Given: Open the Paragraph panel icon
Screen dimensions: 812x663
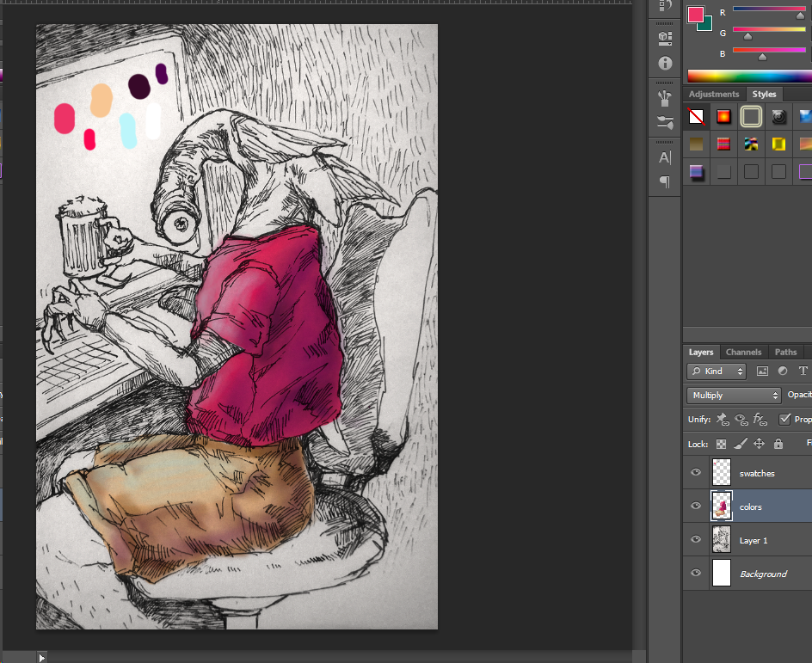Looking at the screenshot, I should tap(665, 181).
